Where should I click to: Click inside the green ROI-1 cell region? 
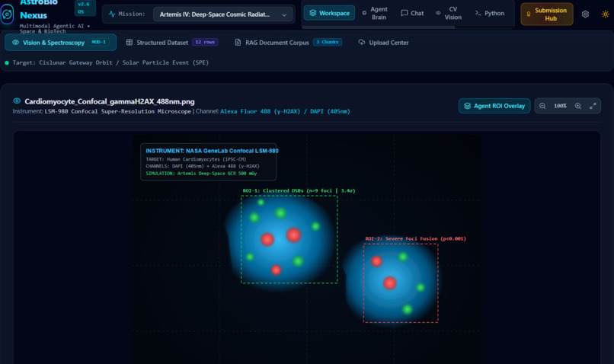click(289, 239)
